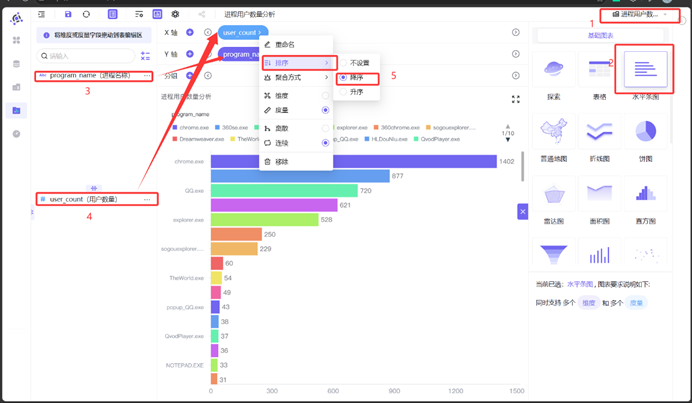Click the Dreamweaver.exe legend color entry
The image size is (692, 403).
(198, 139)
